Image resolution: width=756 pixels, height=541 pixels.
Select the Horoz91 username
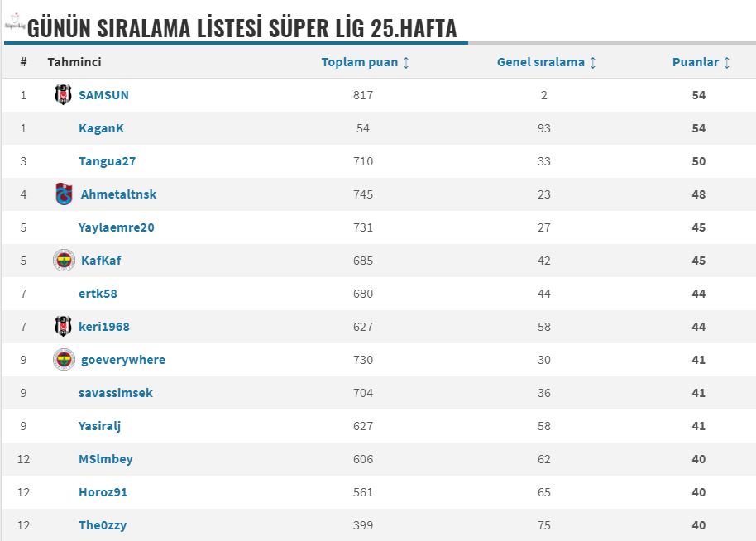click(103, 492)
